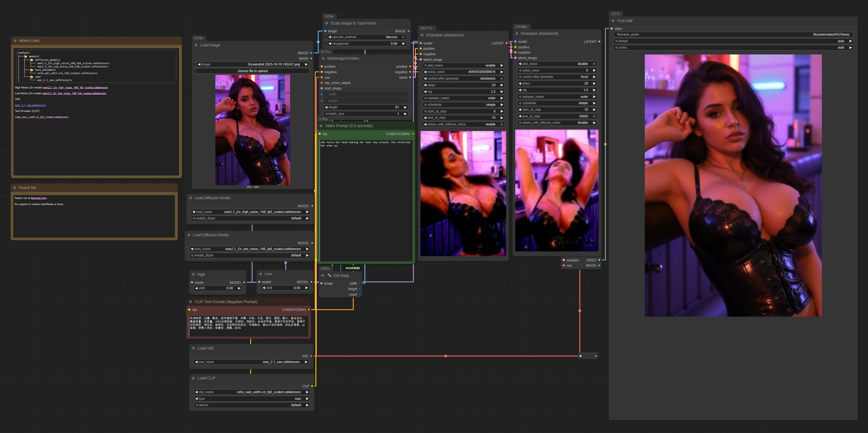Open the fitcorder.com link
Screen dimensions: 868x433
point(39,198)
